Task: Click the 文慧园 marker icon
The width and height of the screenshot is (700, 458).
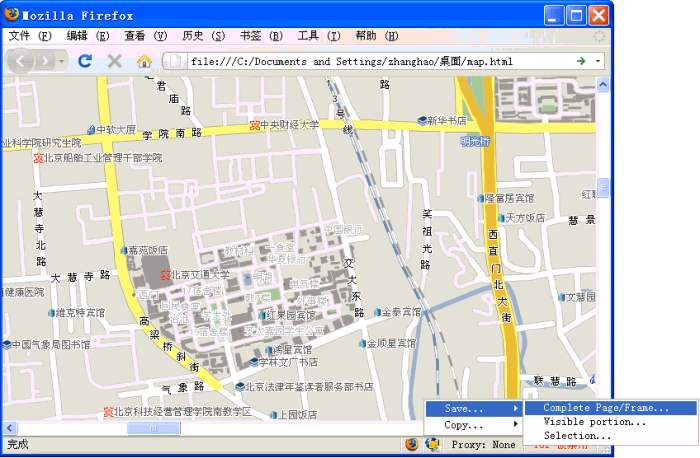Action: [562, 297]
